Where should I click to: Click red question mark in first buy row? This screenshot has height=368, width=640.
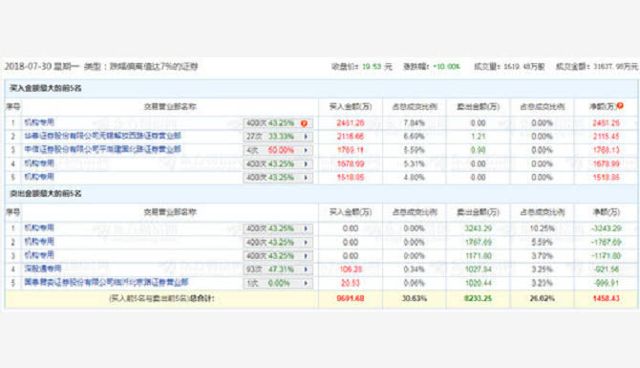304,123
